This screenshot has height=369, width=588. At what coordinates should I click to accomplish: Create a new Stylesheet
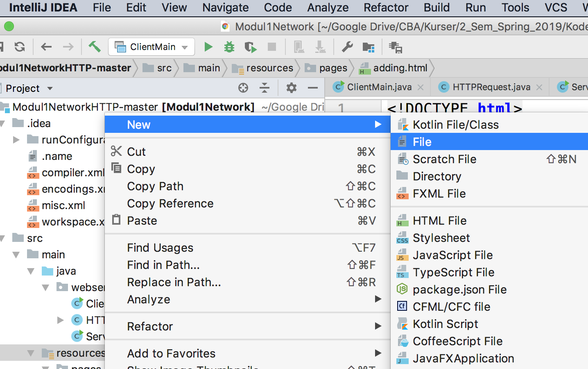pyautogui.click(x=489, y=238)
